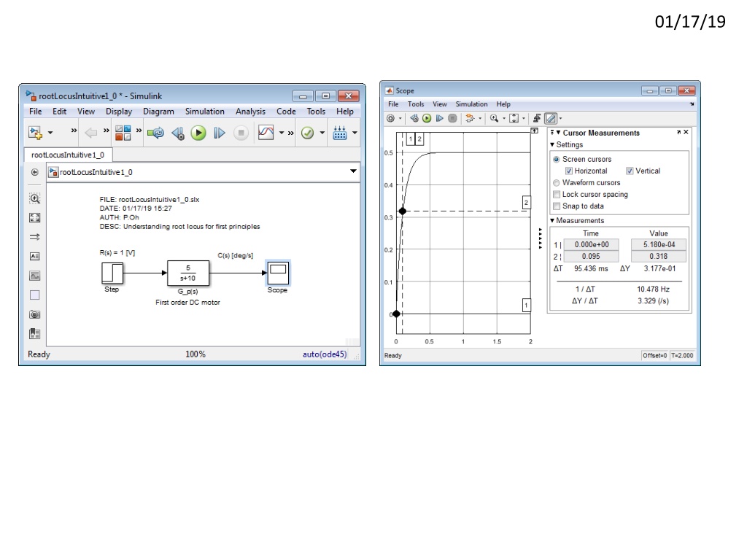This screenshot has width=747, height=560.
Task: Click the Fit to View icon in Simulink palette
Action: [x=35, y=217]
